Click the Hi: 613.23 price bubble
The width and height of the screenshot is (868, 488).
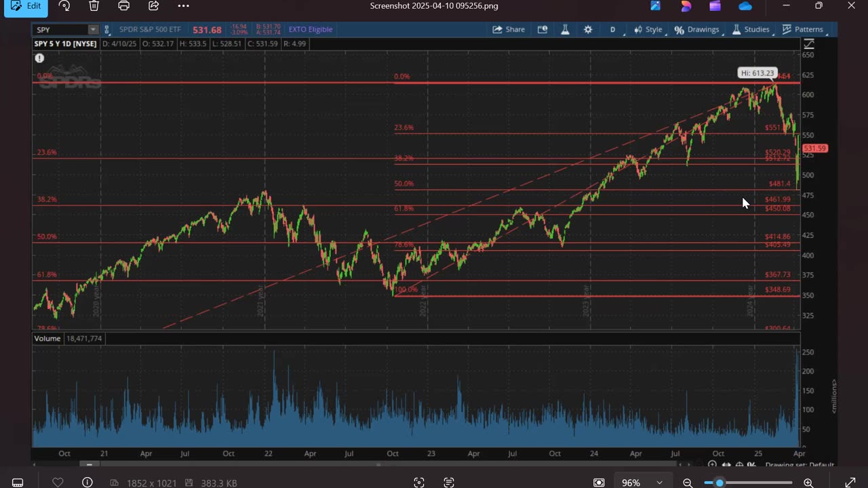tap(757, 73)
